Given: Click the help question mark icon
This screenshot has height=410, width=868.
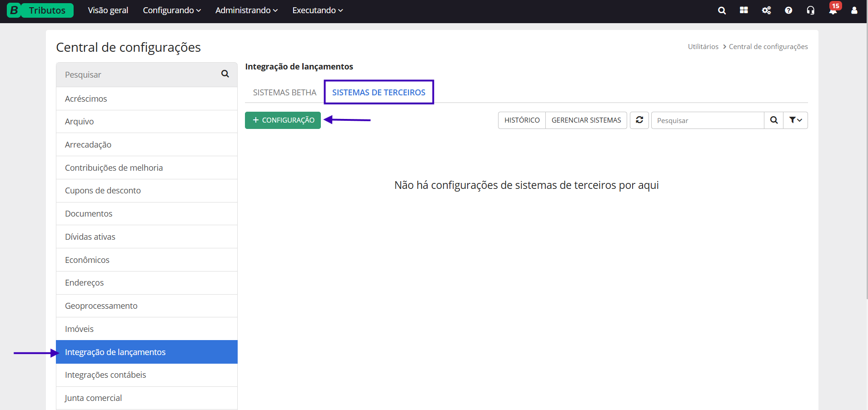Looking at the screenshot, I should pyautogui.click(x=788, y=10).
